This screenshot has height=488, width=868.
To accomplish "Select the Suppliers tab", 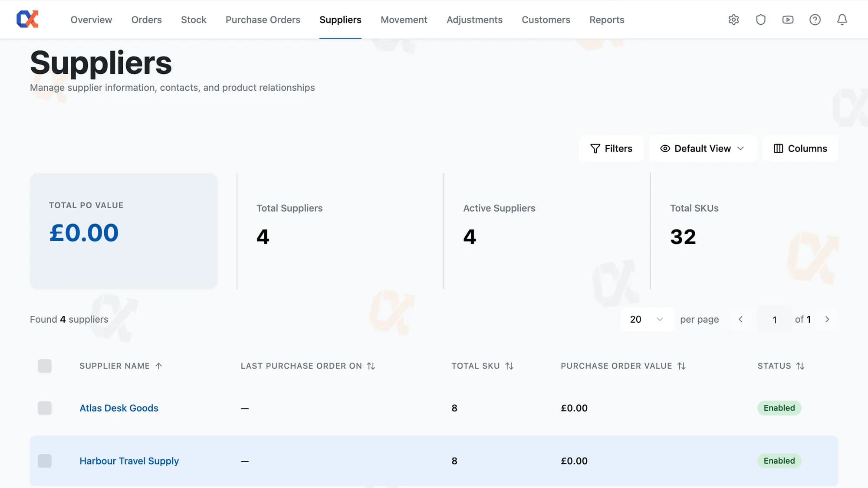I will (x=340, y=20).
